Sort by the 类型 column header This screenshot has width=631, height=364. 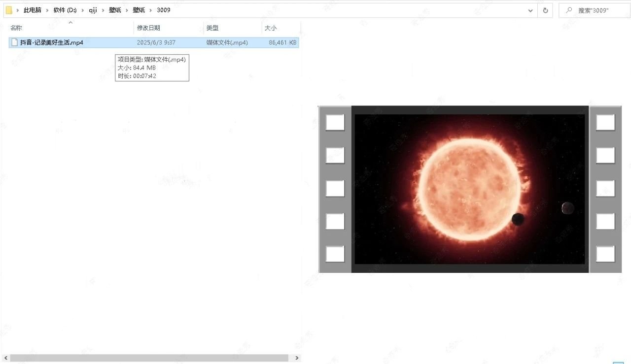coord(212,28)
